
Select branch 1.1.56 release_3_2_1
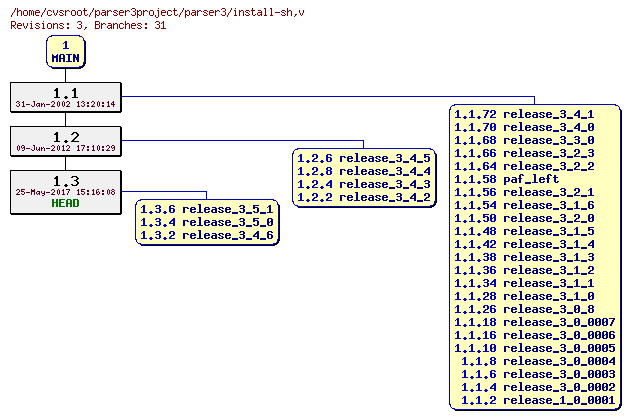524,192
